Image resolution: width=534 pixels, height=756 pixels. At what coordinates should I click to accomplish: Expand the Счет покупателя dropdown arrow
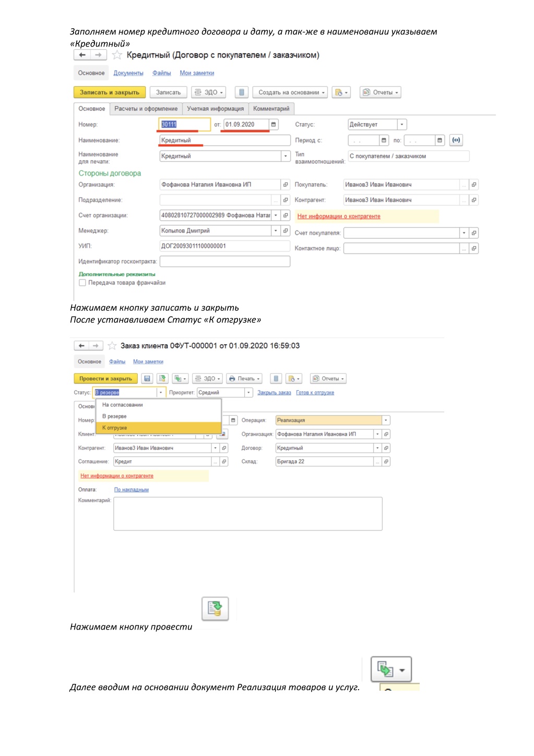click(464, 233)
